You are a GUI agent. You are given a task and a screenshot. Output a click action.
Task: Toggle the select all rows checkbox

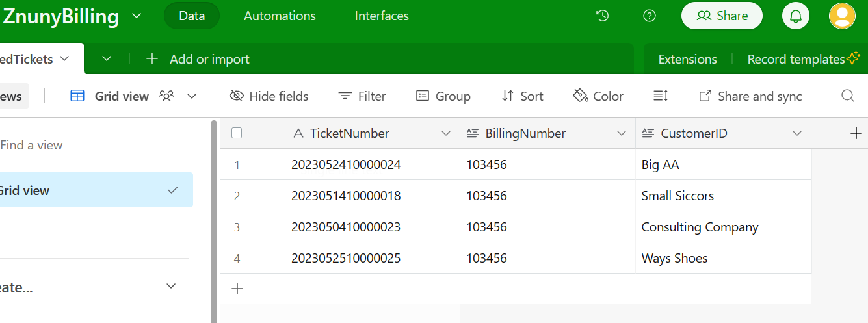point(237,133)
